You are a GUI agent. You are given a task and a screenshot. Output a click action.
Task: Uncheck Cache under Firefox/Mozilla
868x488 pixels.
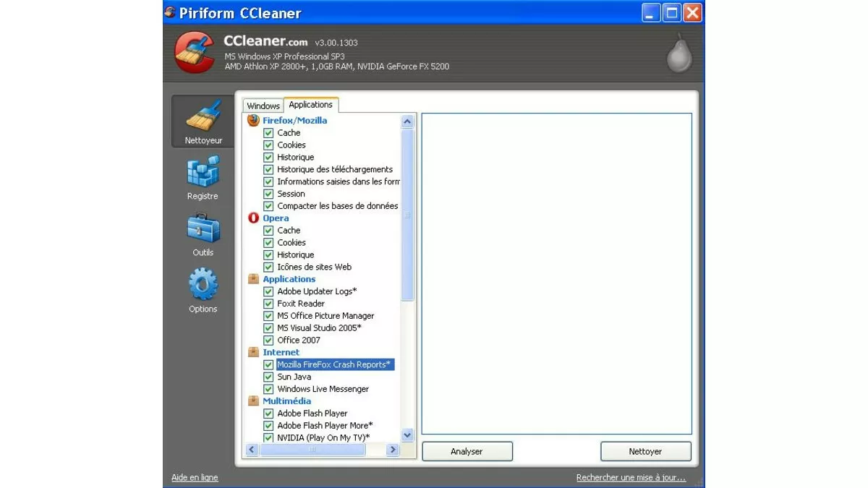click(268, 133)
